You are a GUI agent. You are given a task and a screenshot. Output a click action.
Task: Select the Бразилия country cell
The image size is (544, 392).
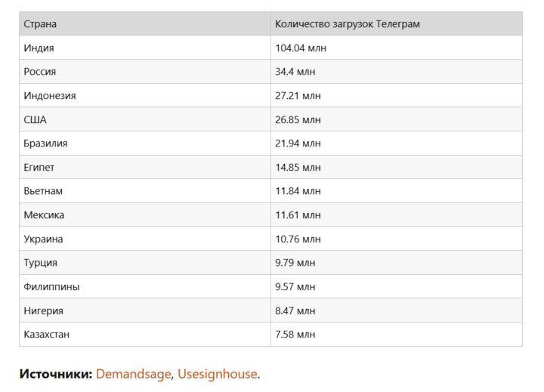[x=45, y=144]
